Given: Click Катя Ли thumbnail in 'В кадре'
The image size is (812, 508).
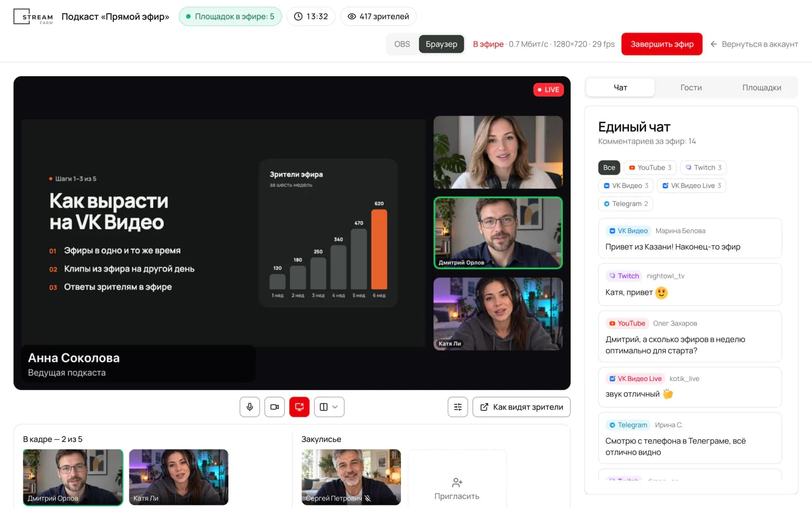Looking at the screenshot, I should [179, 478].
